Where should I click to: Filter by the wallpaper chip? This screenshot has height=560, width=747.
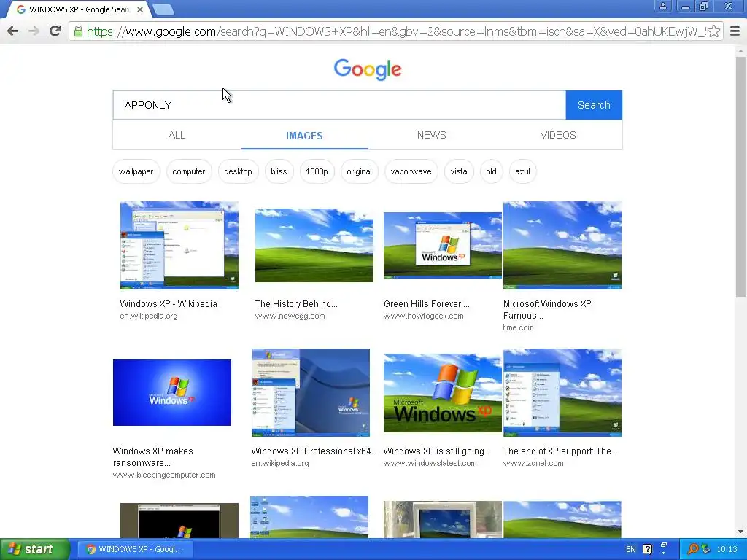click(x=136, y=171)
